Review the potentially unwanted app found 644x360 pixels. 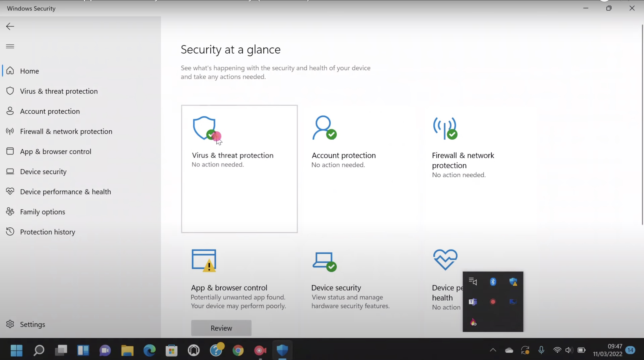[x=221, y=328]
